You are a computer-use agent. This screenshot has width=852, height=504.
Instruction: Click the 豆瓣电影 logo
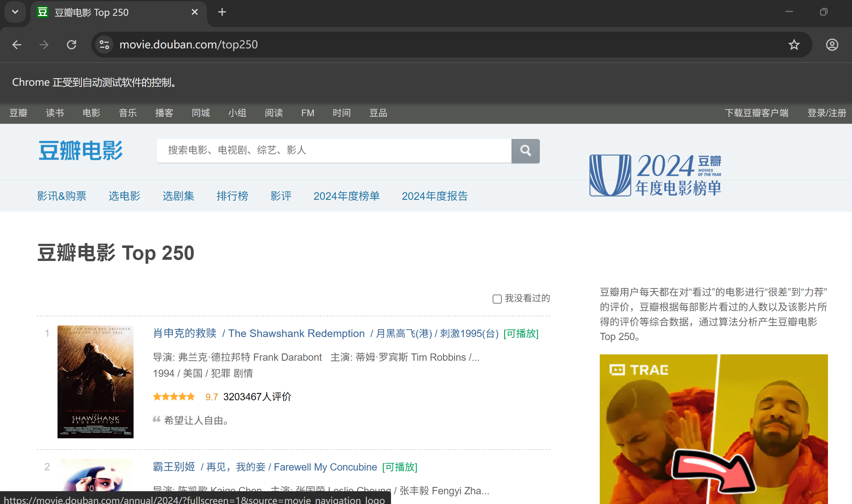pyautogui.click(x=81, y=151)
